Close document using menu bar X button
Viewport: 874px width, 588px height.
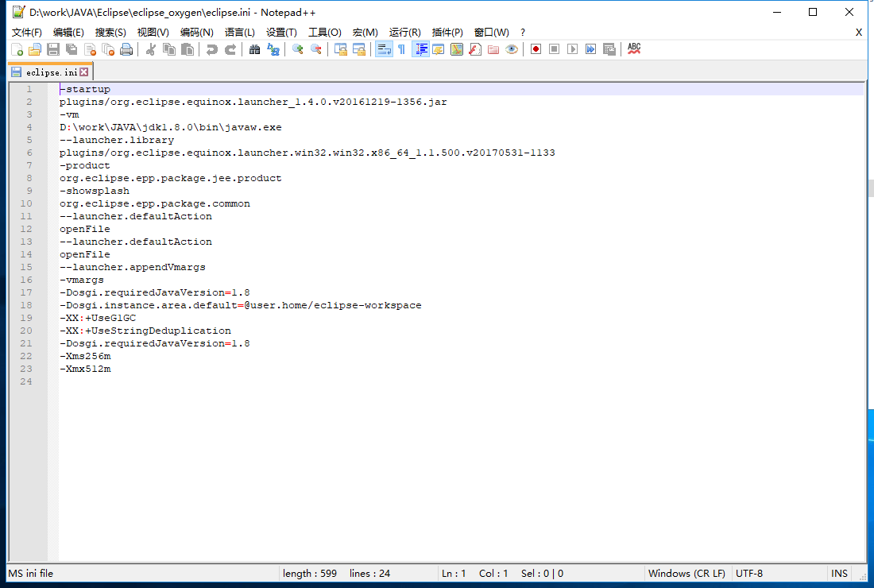tap(858, 33)
